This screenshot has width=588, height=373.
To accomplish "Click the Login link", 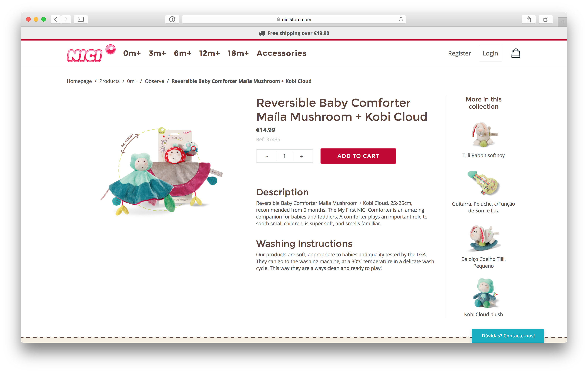I will (x=490, y=53).
